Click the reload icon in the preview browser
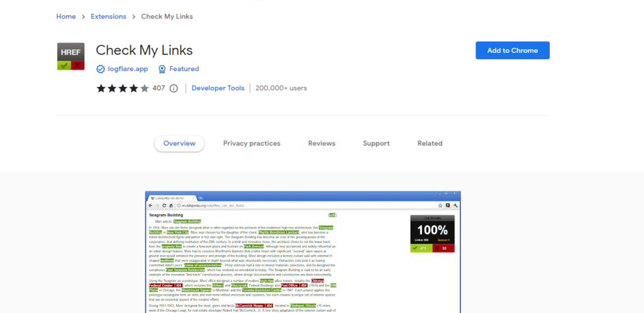The height and width of the screenshot is (313, 644). (x=164, y=205)
